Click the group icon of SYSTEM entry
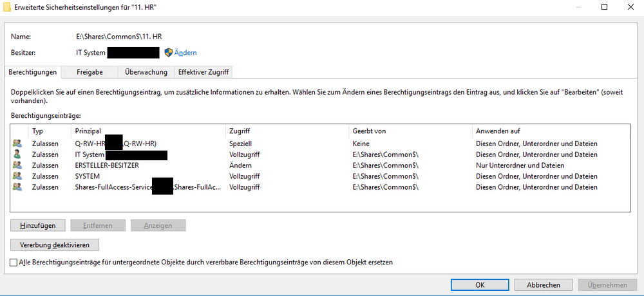 pos(17,176)
